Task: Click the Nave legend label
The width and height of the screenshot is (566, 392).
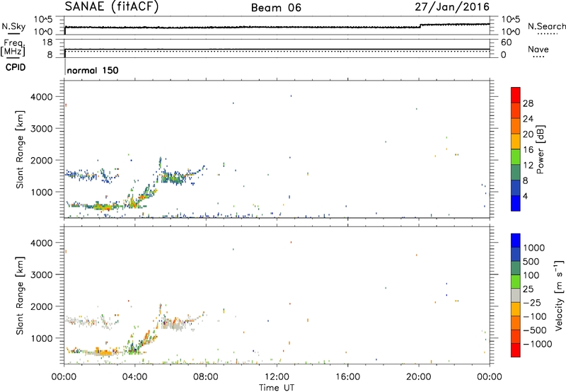Action: pos(538,50)
